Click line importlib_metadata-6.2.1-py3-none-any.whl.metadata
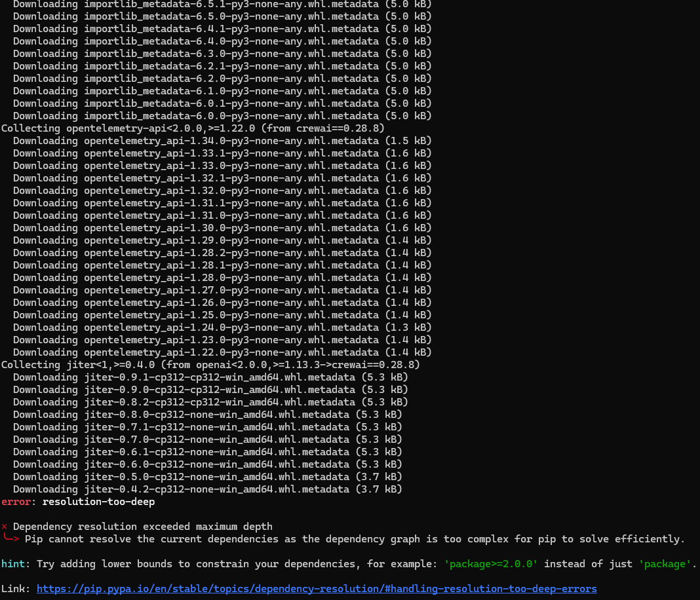 tap(222, 66)
